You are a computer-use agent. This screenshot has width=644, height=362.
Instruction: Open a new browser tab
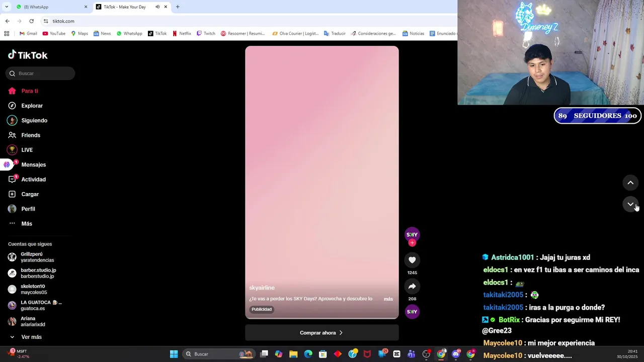coord(178,7)
